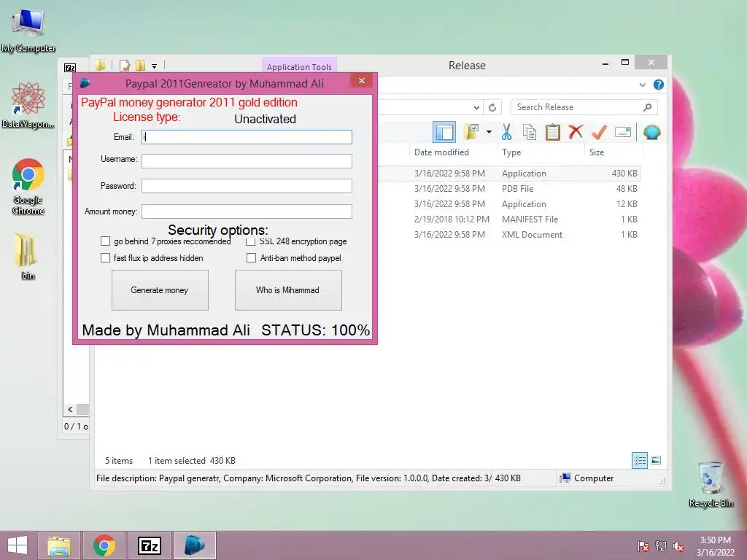This screenshot has width=747, height=560.
Task: Enable SSL 248 encryption page checkbox
Action: click(251, 241)
